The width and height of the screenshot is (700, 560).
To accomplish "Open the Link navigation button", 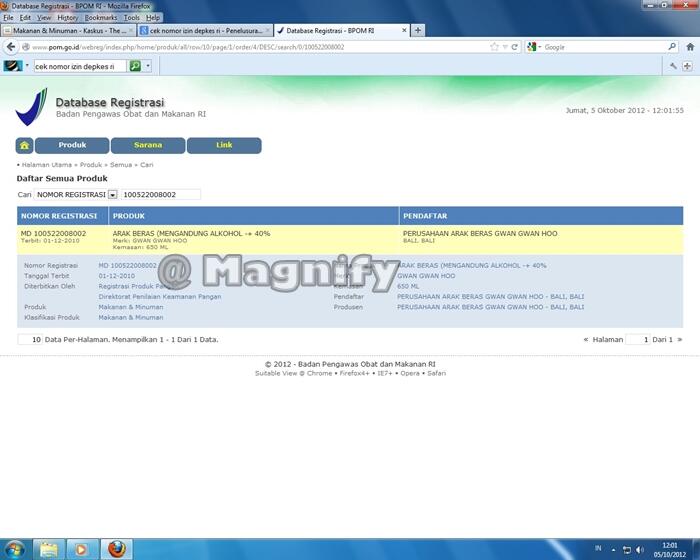I will [224, 146].
